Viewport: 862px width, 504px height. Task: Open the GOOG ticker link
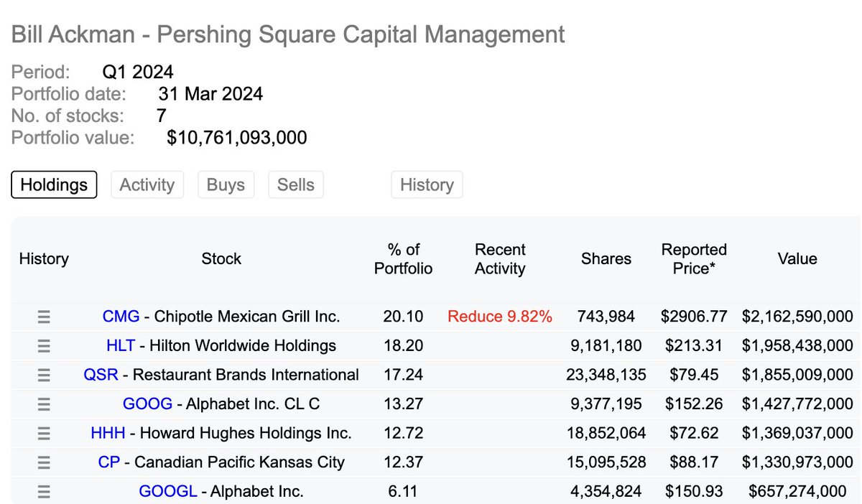[147, 404]
